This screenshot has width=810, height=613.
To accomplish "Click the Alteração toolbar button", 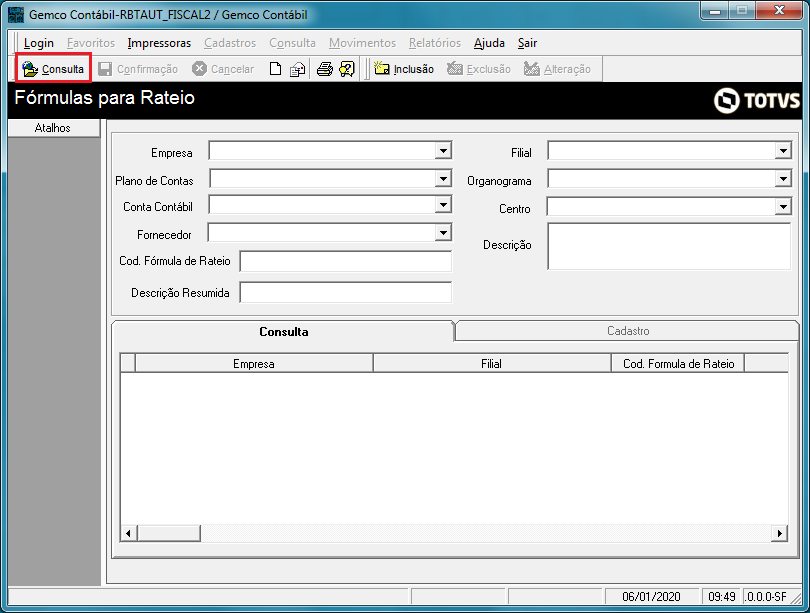I will point(557,69).
